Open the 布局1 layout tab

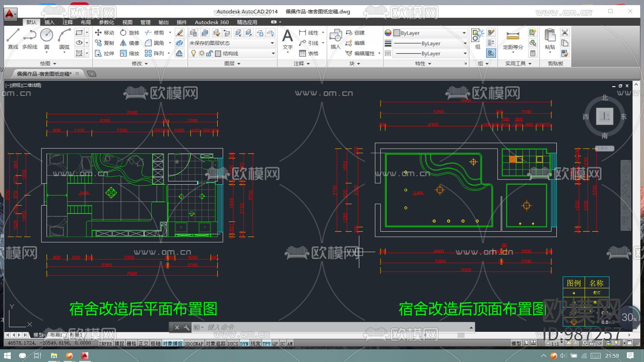[x=56, y=335]
